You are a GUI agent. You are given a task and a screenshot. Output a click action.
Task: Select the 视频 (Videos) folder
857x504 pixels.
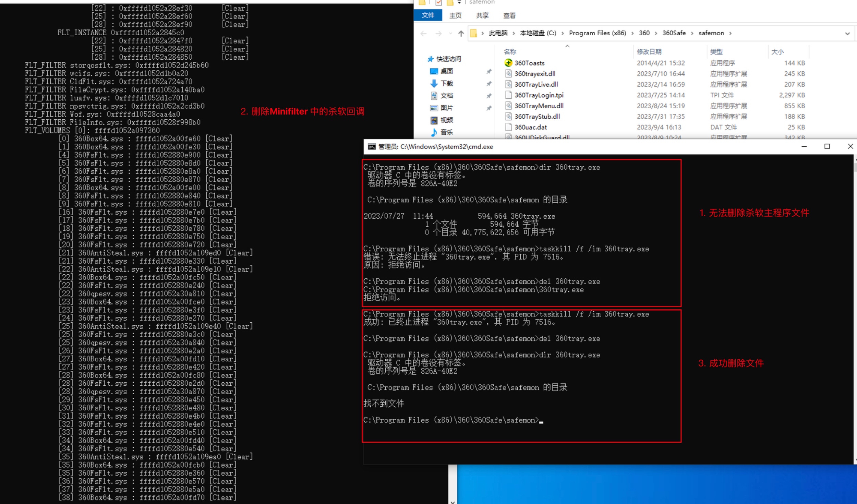pos(446,120)
